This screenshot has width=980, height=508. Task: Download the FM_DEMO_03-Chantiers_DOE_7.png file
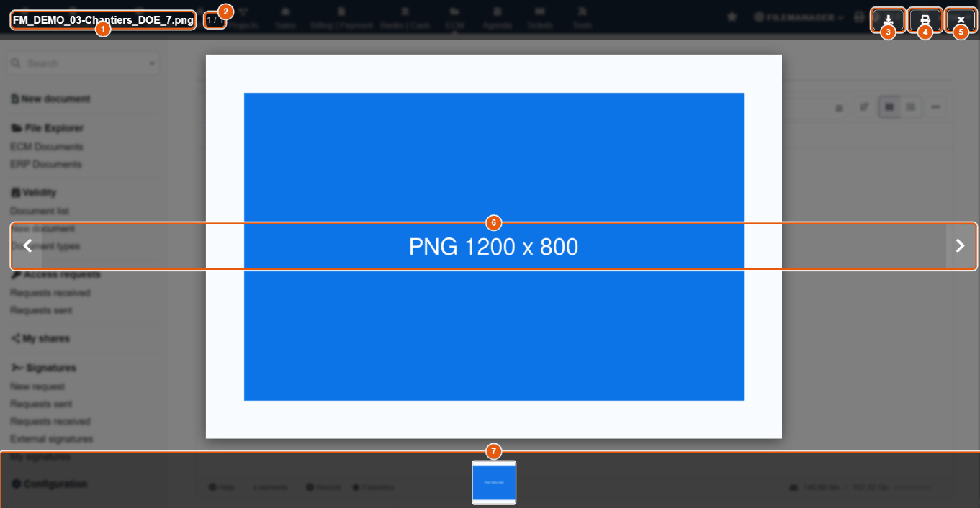click(x=888, y=20)
